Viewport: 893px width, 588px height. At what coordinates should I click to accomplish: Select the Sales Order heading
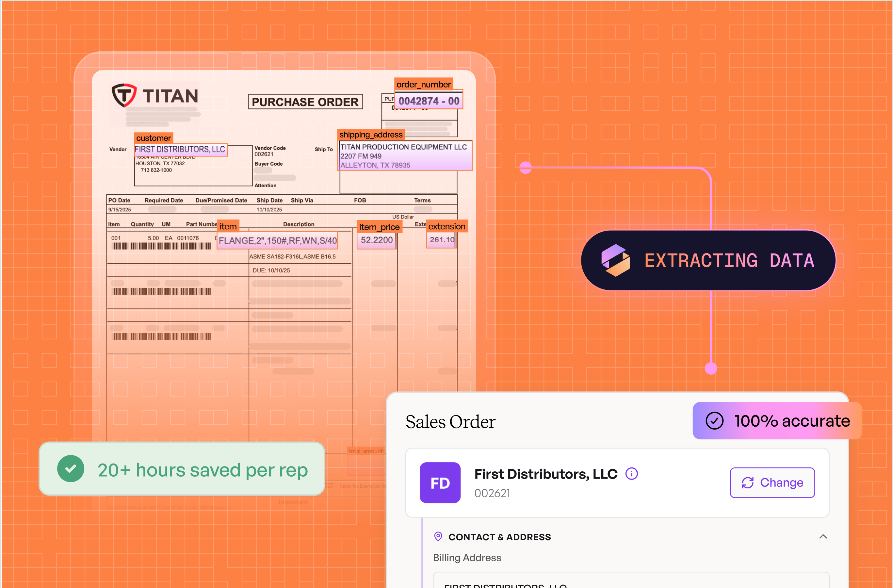tap(450, 421)
